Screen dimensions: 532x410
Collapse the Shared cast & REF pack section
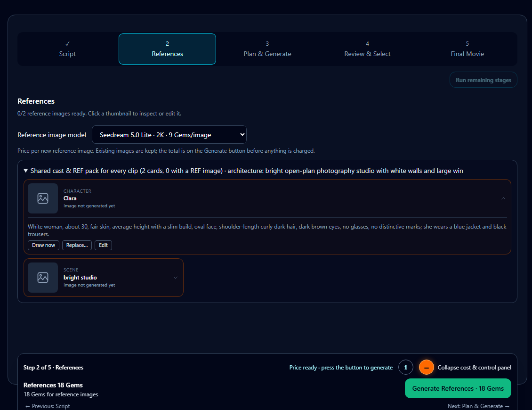26,171
